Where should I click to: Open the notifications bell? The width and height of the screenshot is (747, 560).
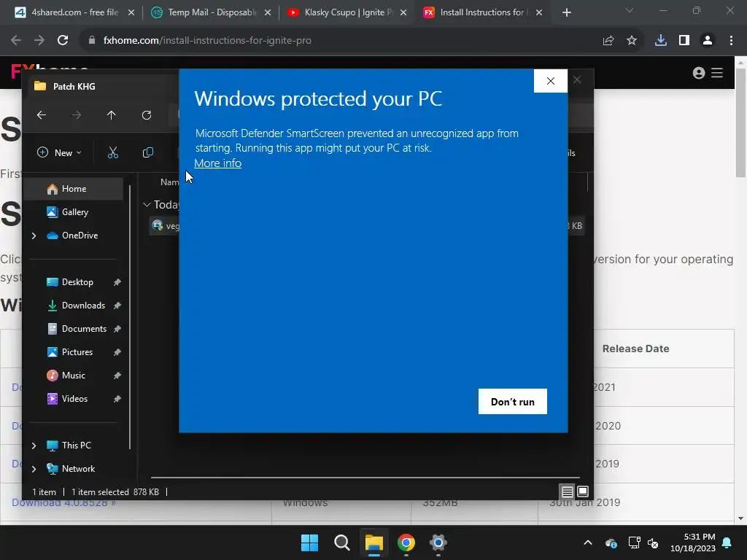click(x=727, y=542)
